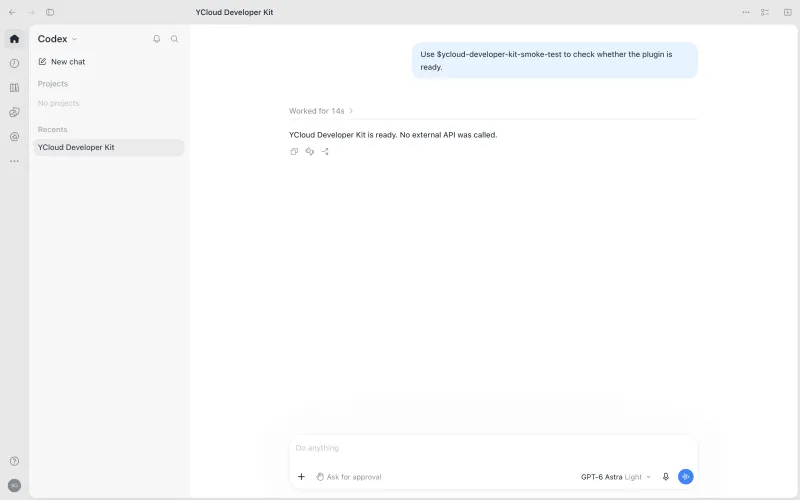Expand 'Worked for 14s' details
The image size is (800, 500).
[x=321, y=111]
